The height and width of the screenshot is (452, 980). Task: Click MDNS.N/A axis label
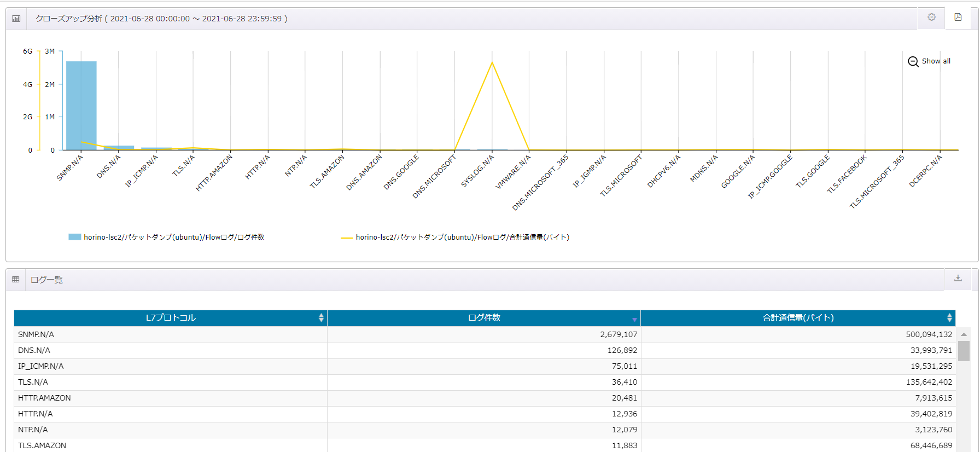coord(704,168)
